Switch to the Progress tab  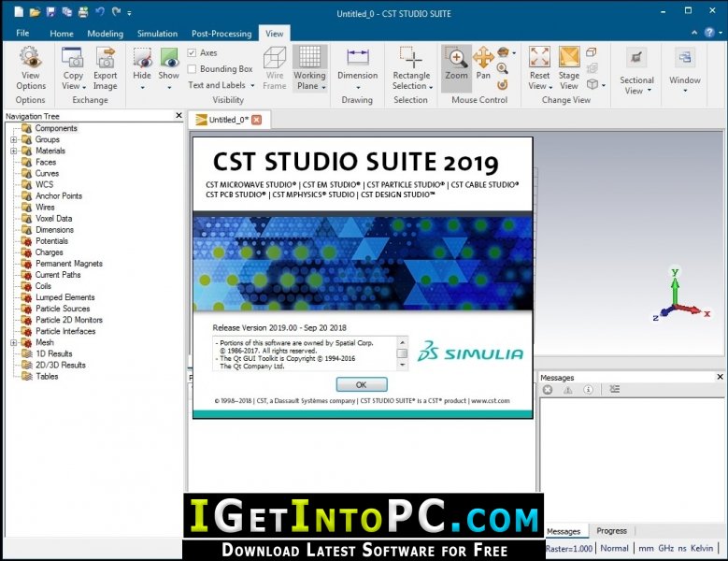point(611,530)
